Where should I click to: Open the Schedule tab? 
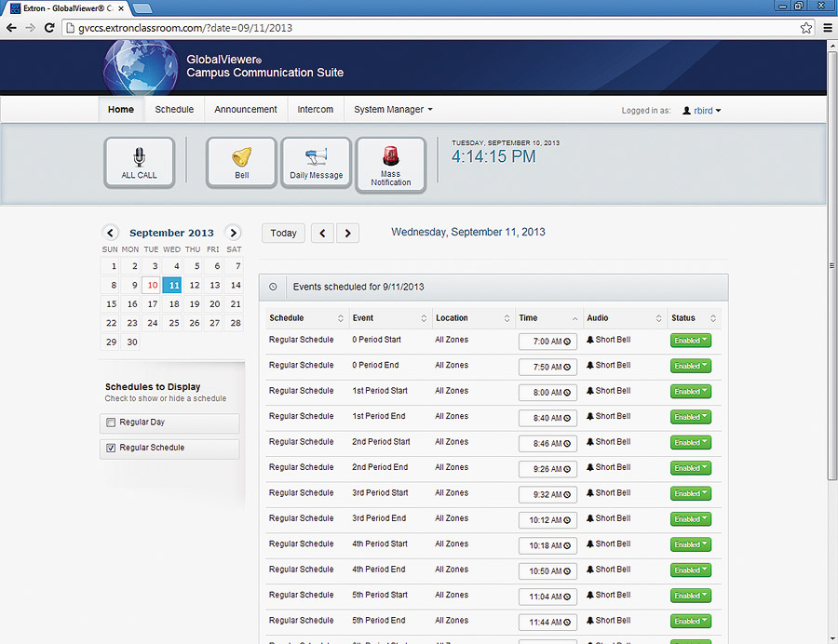tap(174, 110)
